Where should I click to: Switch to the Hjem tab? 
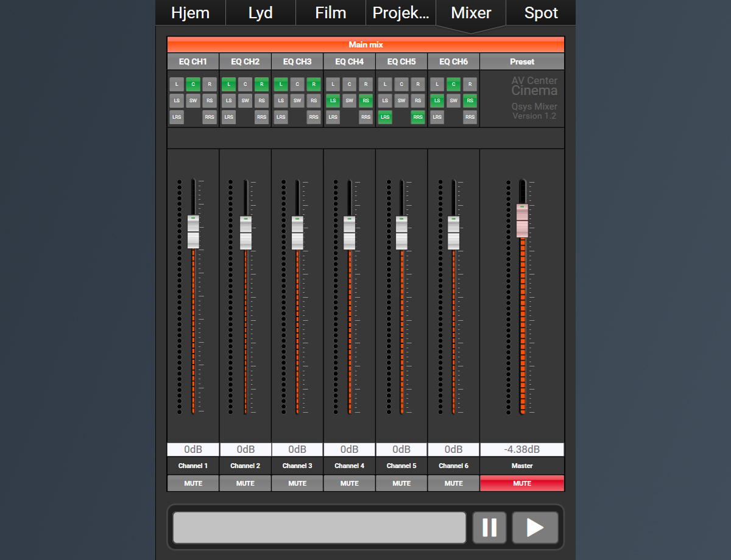(190, 13)
